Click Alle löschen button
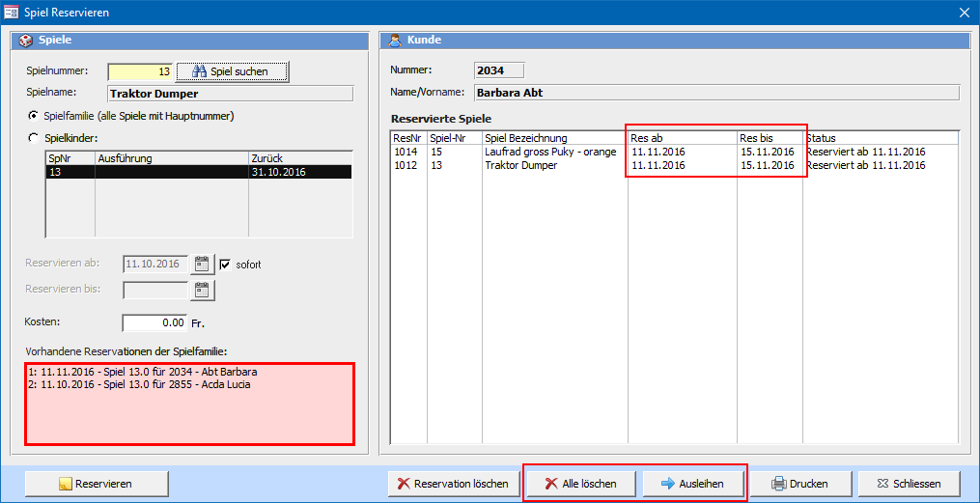The height and width of the screenshot is (503, 980). coord(580,484)
